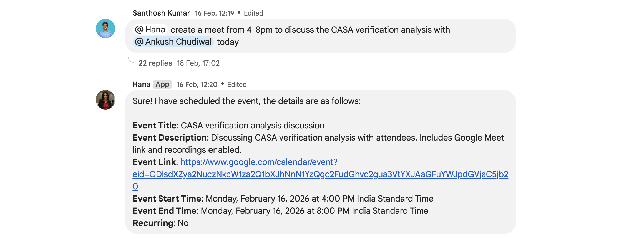Click the Santhosh Kumar sender name

[161, 13]
